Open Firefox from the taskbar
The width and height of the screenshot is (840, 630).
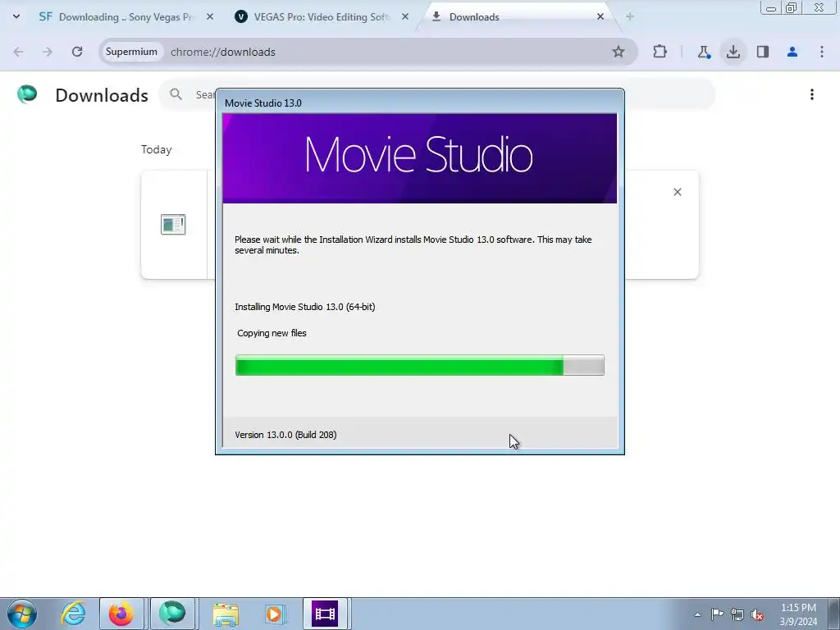pyautogui.click(x=121, y=614)
